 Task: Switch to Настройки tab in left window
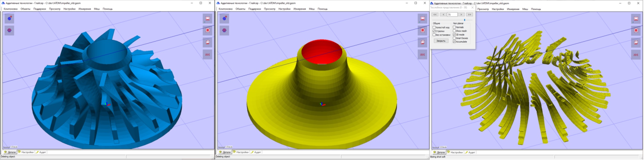(26, 152)
